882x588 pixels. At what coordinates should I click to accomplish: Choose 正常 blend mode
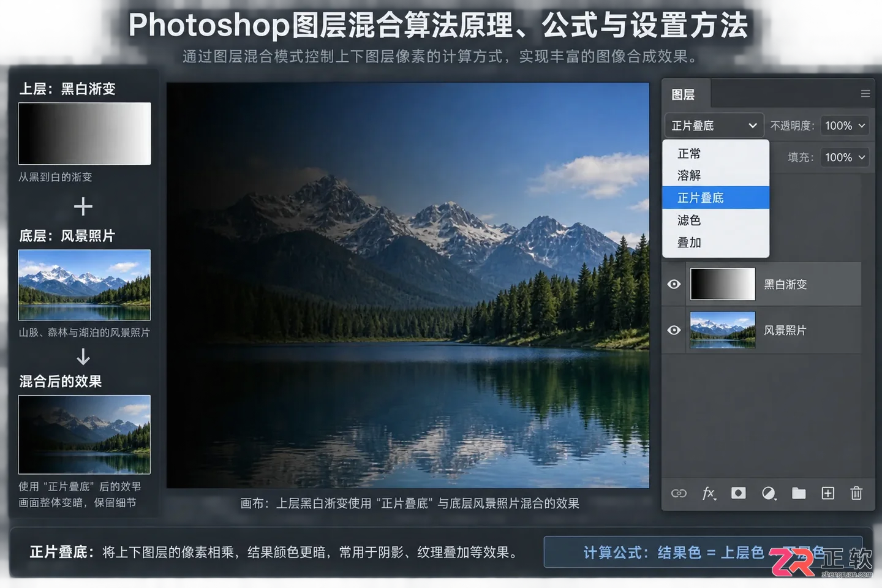coord(715,153)
